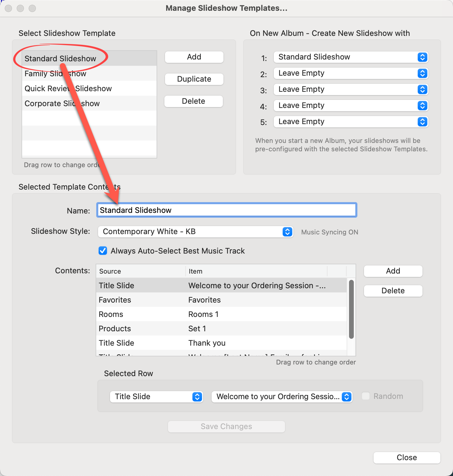Expand slideshow 3 template dropdown
The image size is (453, 476).
pos(351,89)
